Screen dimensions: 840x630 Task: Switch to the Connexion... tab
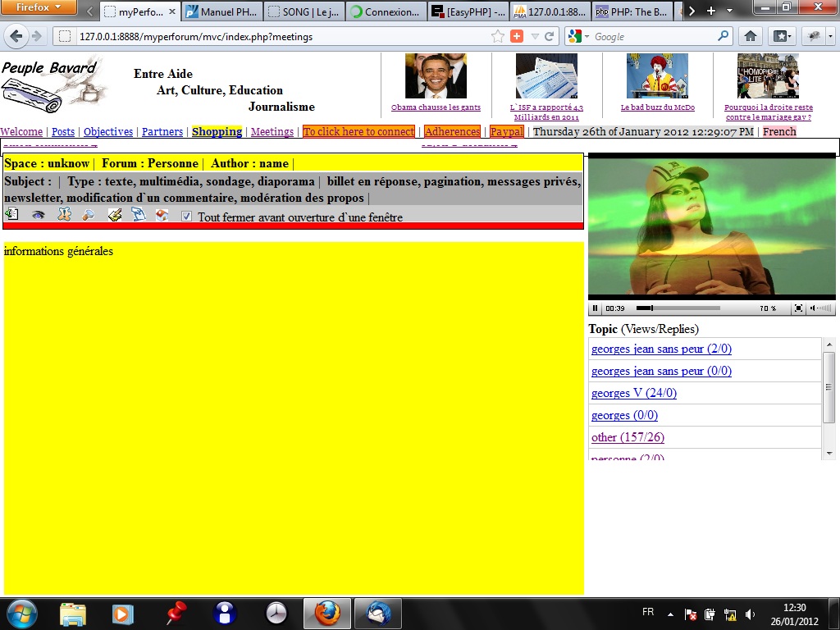click(387, 11)
